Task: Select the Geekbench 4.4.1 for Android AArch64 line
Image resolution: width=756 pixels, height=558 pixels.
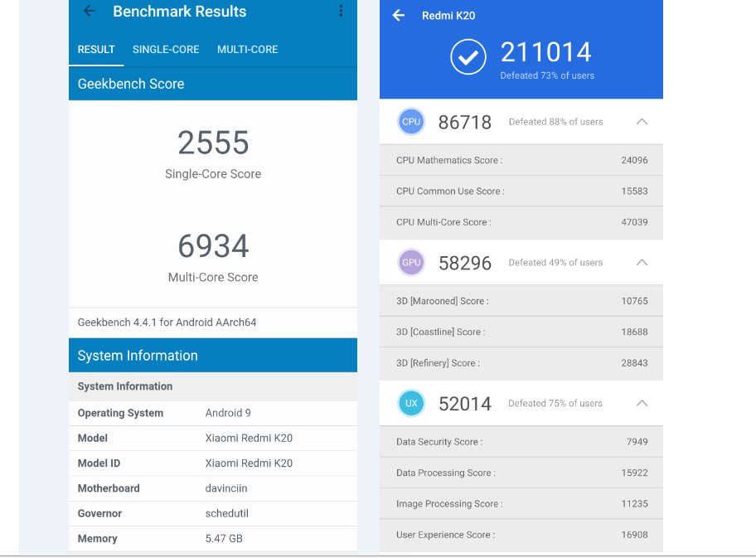Action: [x=213, y=323]
